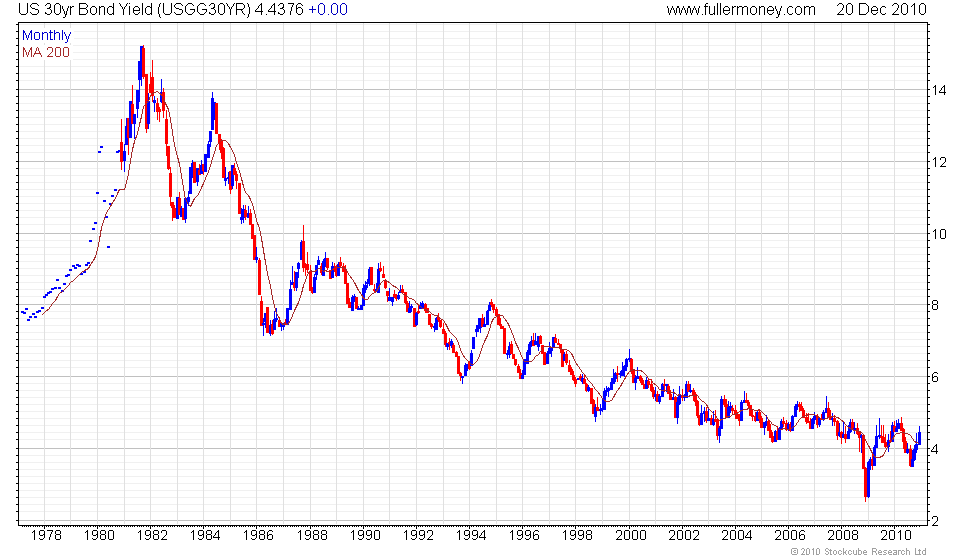Click the 1978 x-axis label

point(46,535)
